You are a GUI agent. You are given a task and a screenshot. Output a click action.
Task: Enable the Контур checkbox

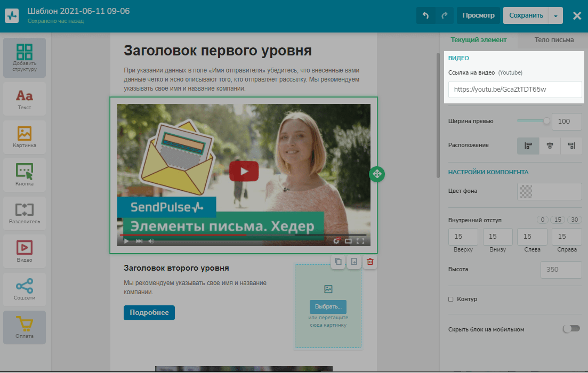[x=451, y=299]
